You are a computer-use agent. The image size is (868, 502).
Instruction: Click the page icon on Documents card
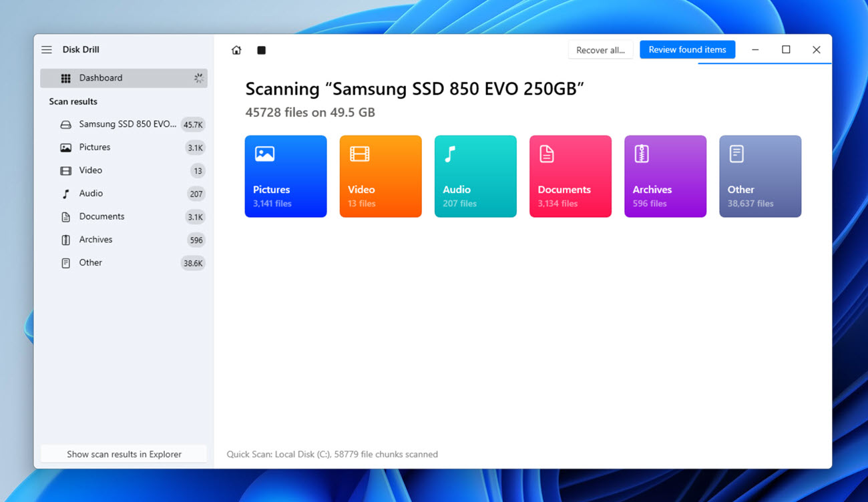[x=547, y=154]
